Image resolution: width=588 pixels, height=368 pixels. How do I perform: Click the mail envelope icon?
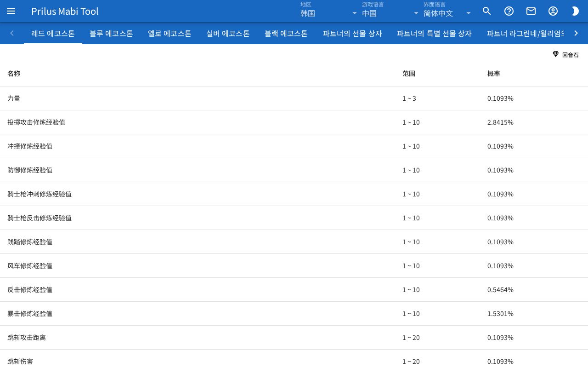coord(531,11)
